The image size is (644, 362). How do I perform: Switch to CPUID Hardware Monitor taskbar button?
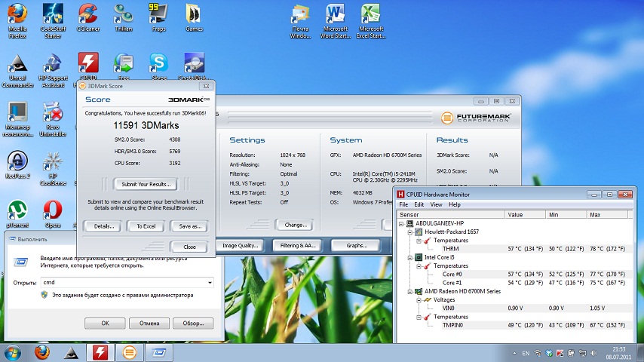click(x=100, y=352)
